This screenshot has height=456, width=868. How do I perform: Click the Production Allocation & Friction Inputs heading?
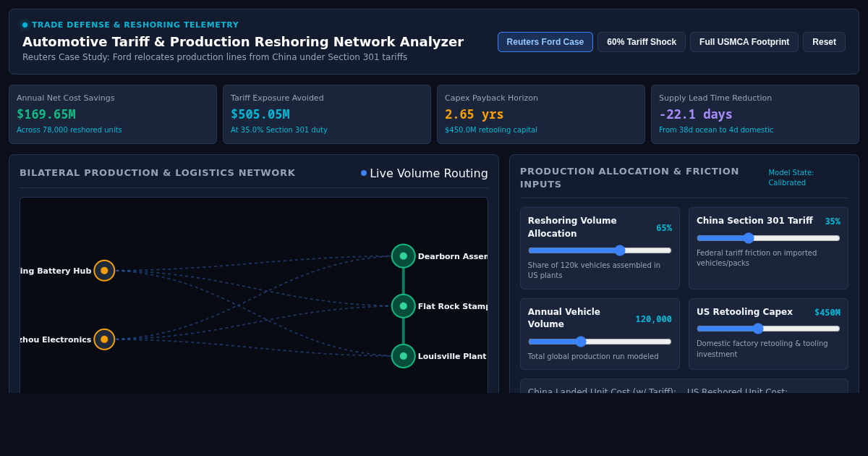629,178
